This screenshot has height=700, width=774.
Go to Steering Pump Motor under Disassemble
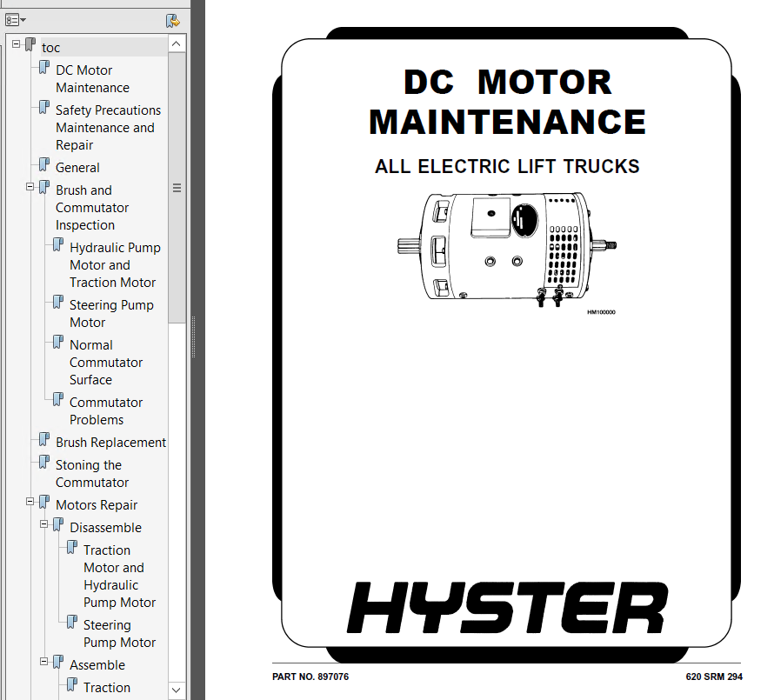119,634
